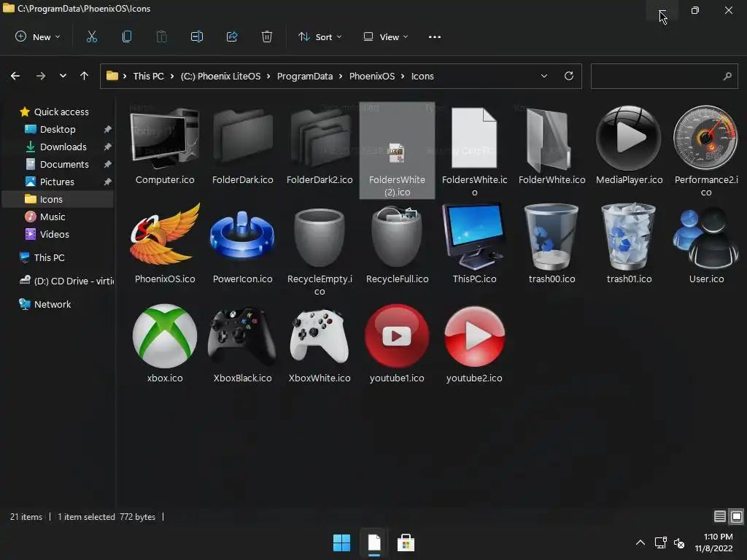Click the Paste clipboard icon
Viewport: 747px width, 560px height.
161,36
